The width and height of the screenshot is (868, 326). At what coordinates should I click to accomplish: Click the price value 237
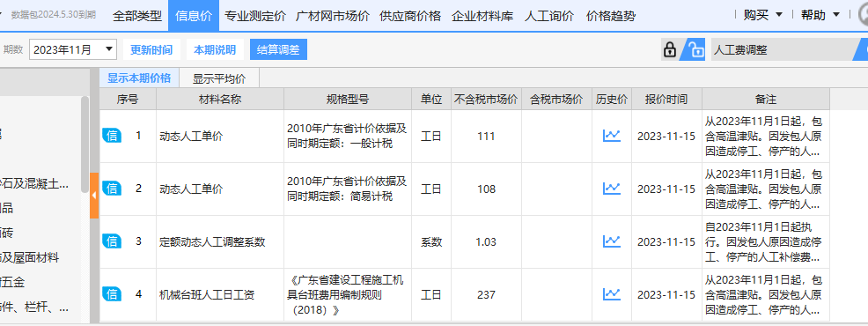click(486, 295)
